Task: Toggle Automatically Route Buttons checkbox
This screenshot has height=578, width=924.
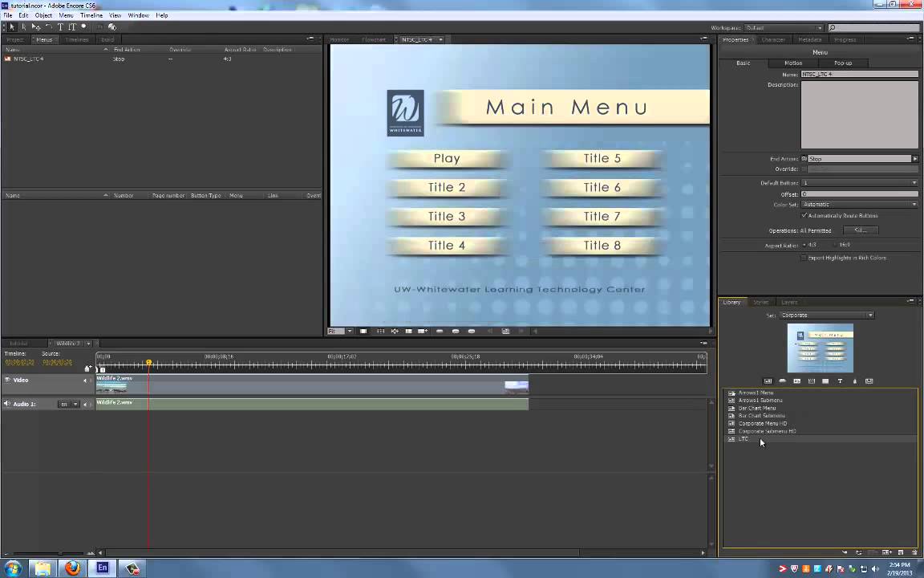Action: click(x=804, y=215)
